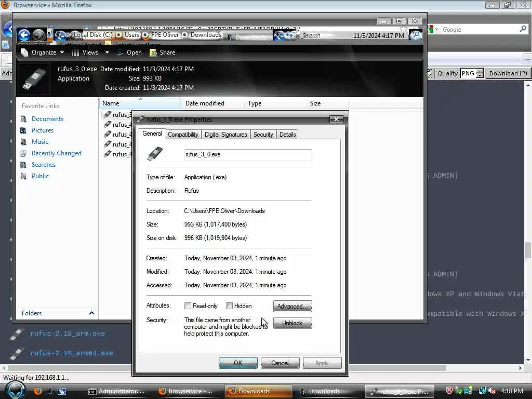Click the taskbar clock showing 4:18 PM
Viewport: 532px width, 399px height.
tap(512, 391)
